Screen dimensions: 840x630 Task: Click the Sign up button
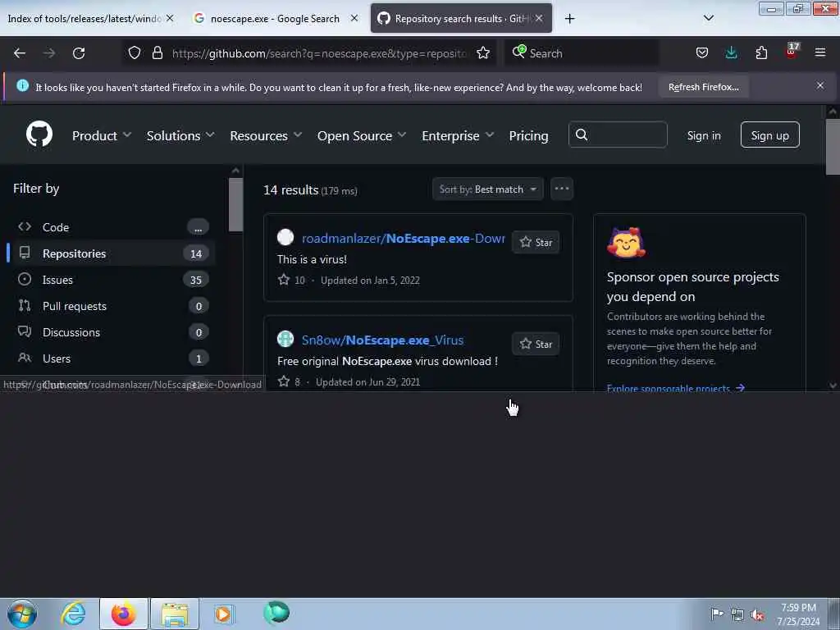769,135
